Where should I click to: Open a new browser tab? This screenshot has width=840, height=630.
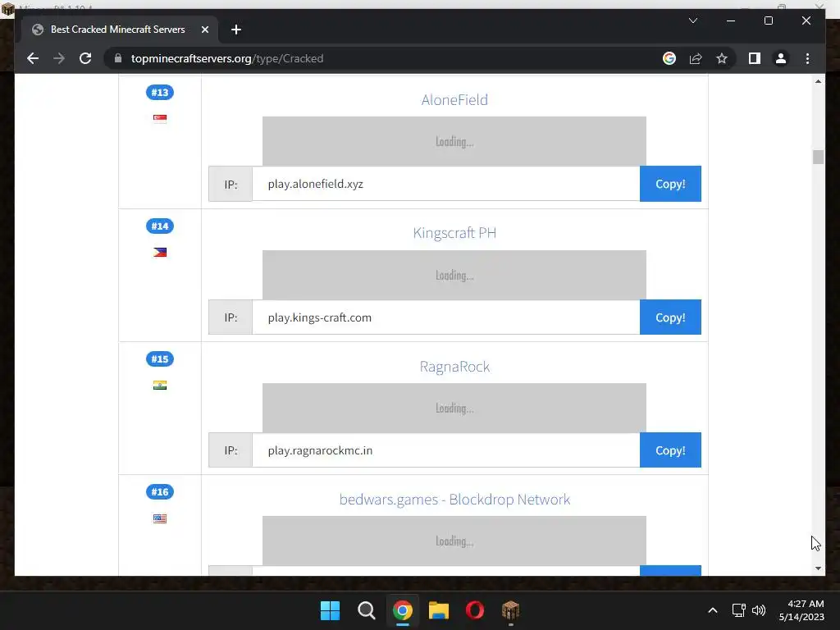[x=236, y=30]
